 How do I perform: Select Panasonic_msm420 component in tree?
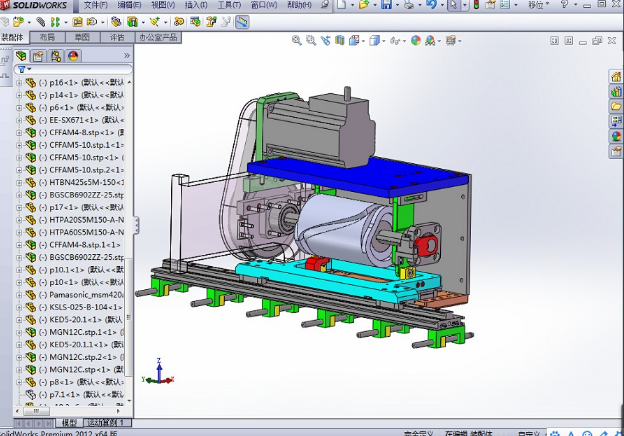click(x=84, y=295)
